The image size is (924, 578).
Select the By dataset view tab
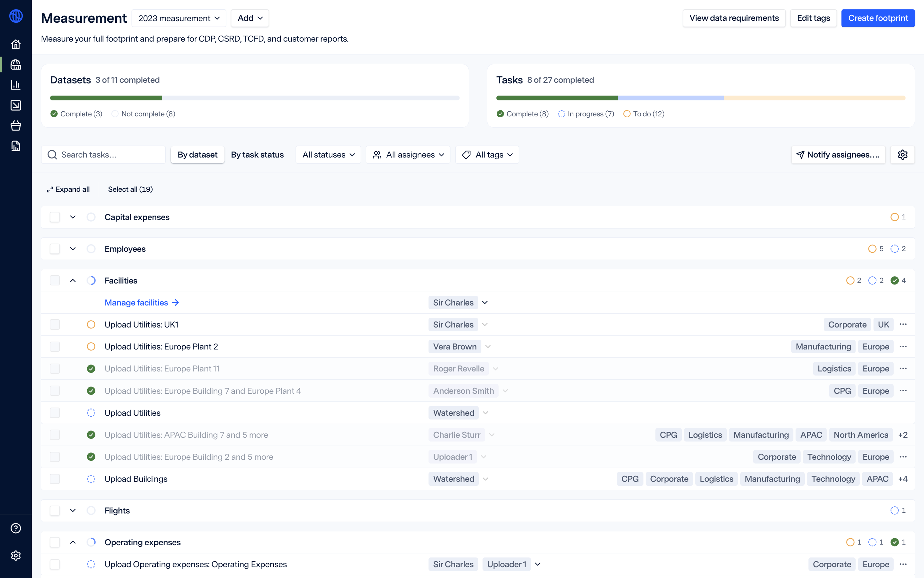pos(197,154)
